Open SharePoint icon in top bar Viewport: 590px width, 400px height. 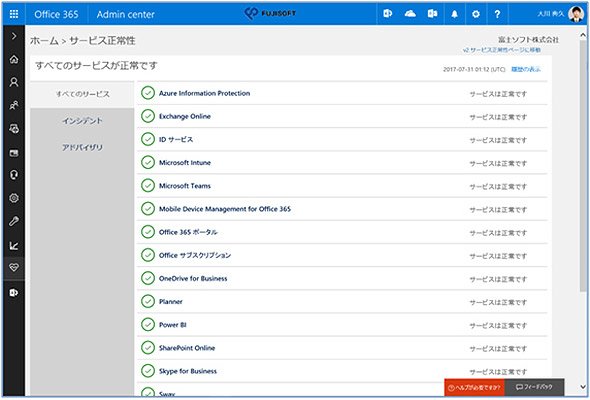click(x=388, y=14)
